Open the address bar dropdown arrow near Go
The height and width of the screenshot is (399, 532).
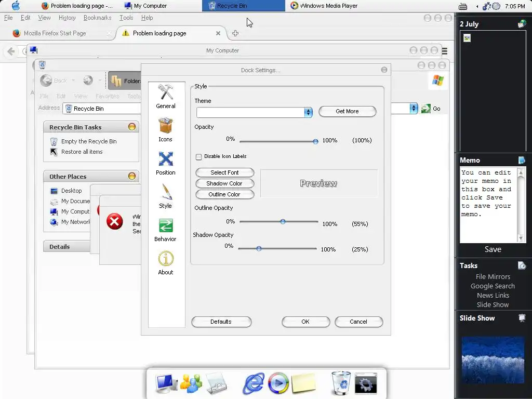414,109
